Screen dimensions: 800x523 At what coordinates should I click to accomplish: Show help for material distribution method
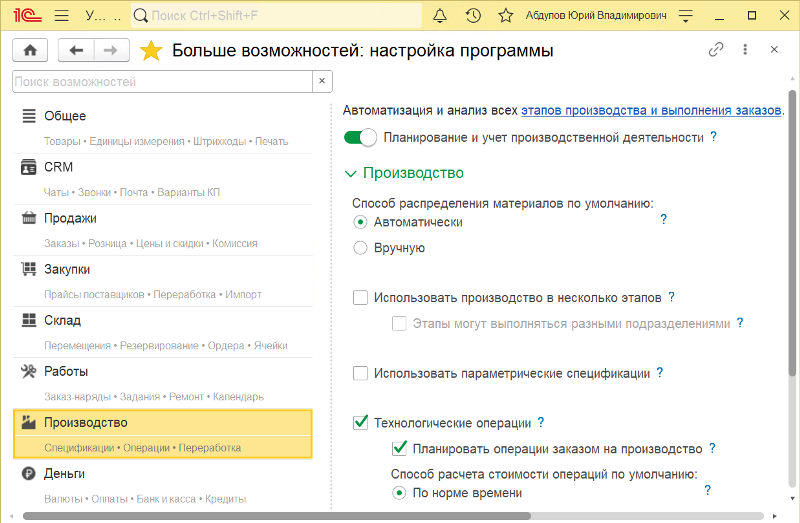tap(663, 219)
